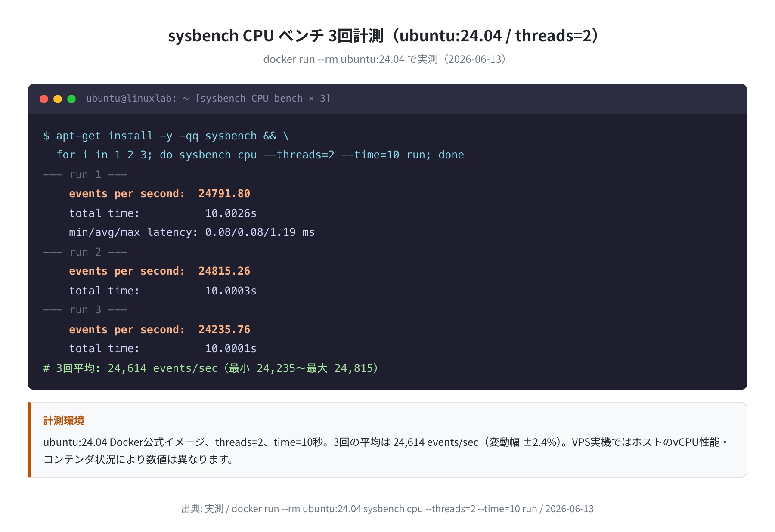
Task: Click total time value 10.0001s
Action: [231, 349]
